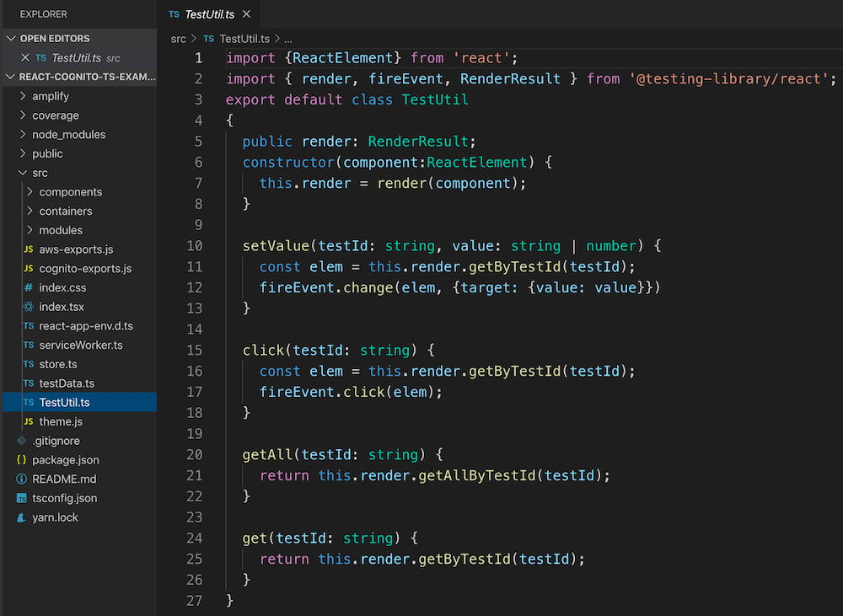Image resolution: width=843 pixels, height=616 pixels.
Task: Click the CSS hash icon for index.css
Action: click(x=29, y=287)
